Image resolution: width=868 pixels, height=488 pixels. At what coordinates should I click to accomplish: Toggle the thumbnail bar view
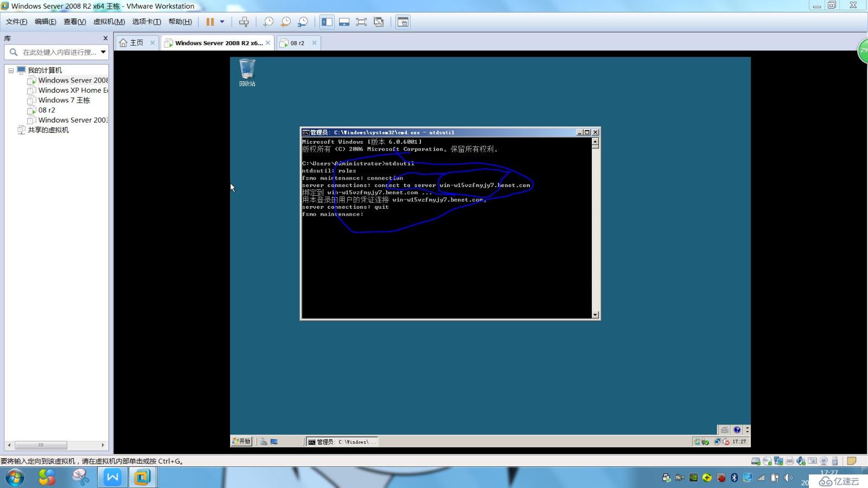coord(344,22)
